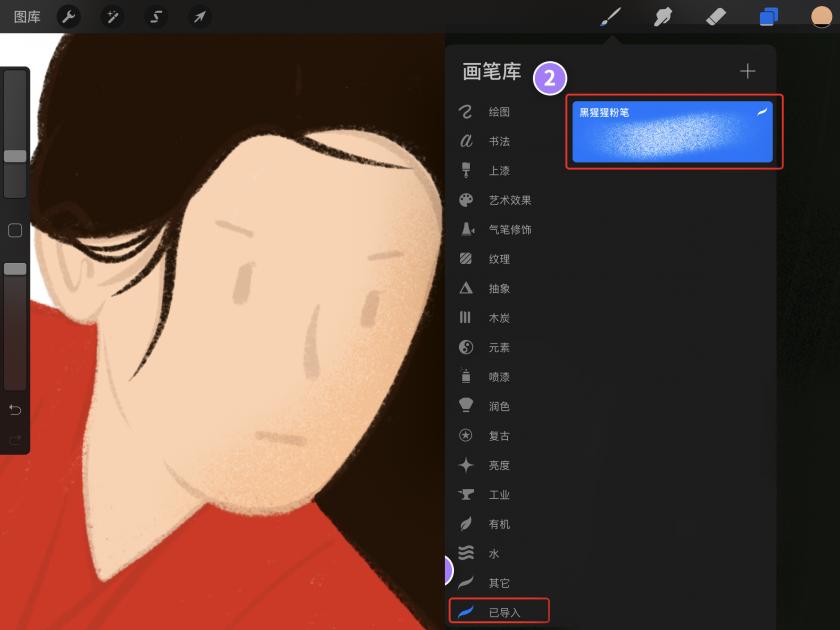840x630 pixels.
Task: Open the 图库 gallery
Action: [x=27, y=17]
